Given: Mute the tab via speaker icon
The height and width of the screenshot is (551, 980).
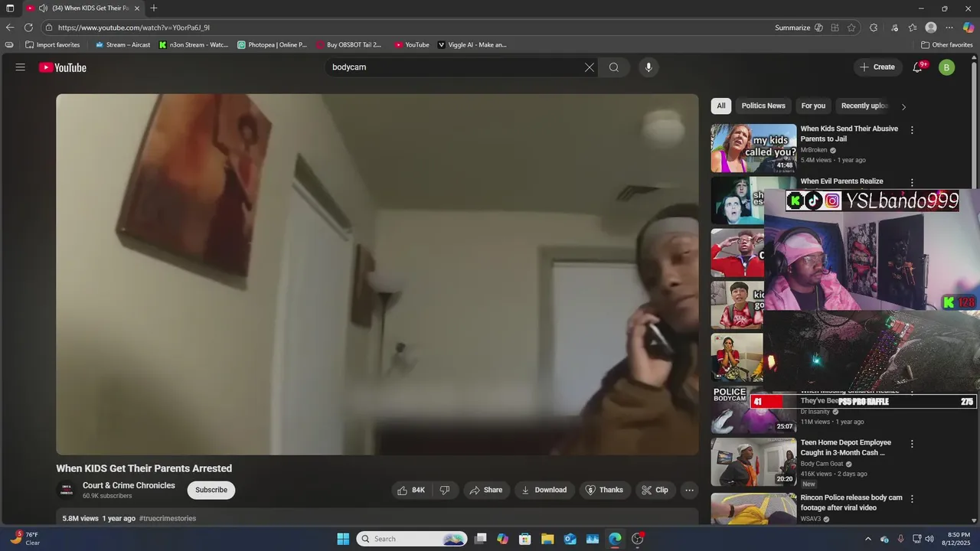Looking at the screenshot, I should [43, 8].
